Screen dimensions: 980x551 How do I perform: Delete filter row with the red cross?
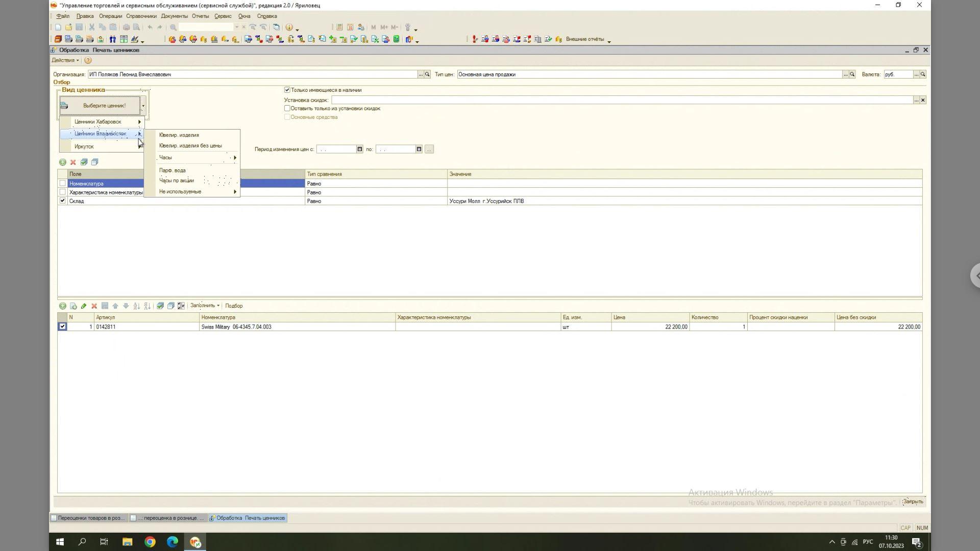click(x=73, y=162)
